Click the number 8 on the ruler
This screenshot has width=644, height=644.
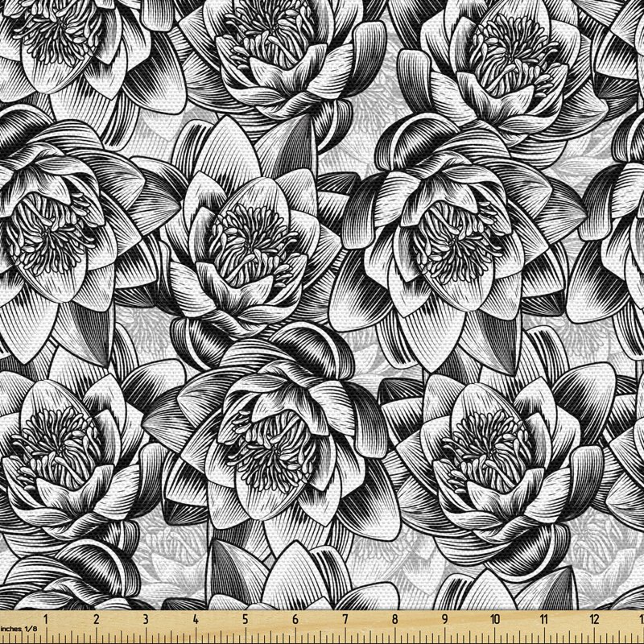click(x=394, y=619)
